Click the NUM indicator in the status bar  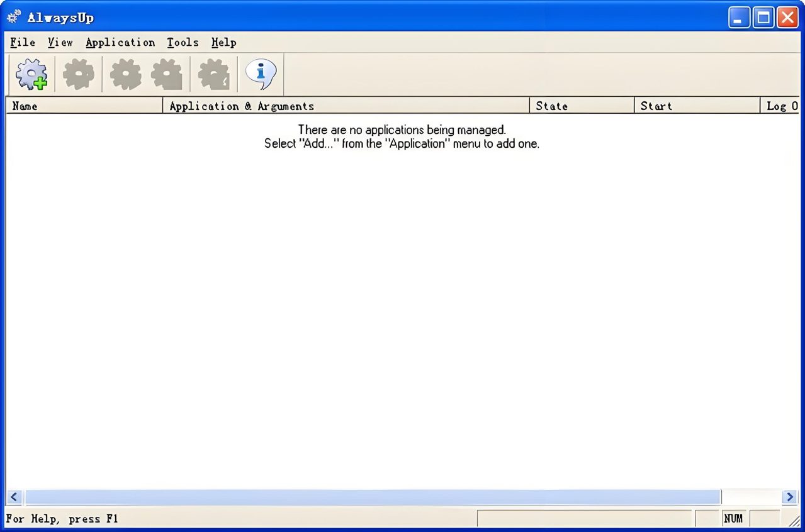click(733, 519)
